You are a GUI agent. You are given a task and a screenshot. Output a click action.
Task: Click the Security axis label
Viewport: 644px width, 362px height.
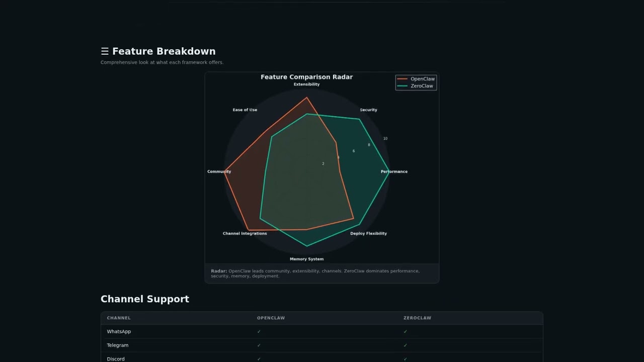tap(368, 110)
